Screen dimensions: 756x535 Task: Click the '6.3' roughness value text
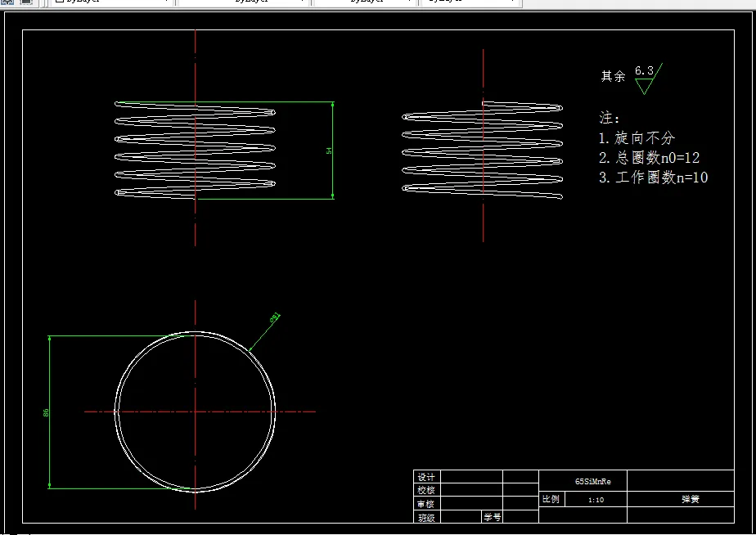[x=644, y=71]
